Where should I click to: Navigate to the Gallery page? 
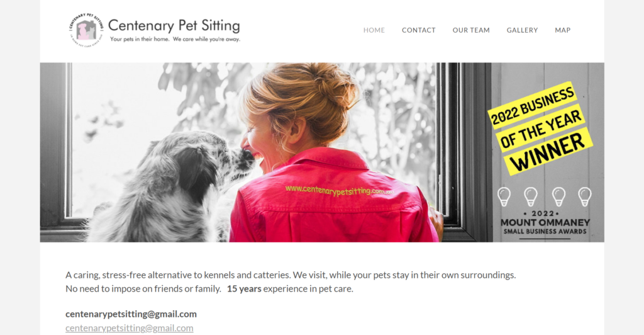click(522, 30)
